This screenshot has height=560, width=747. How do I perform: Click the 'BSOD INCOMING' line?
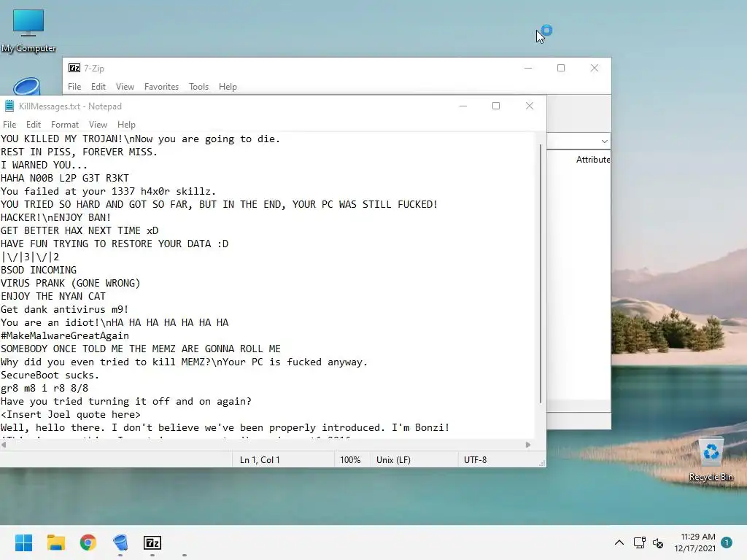pyautogui.click(x=39, y=270)
